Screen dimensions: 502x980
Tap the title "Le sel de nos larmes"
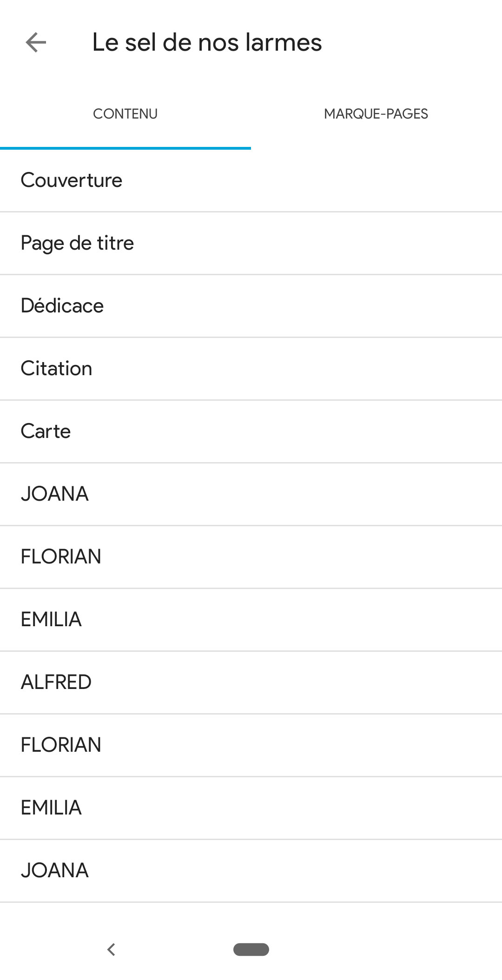pyautogui.click(x=207, y=43)
